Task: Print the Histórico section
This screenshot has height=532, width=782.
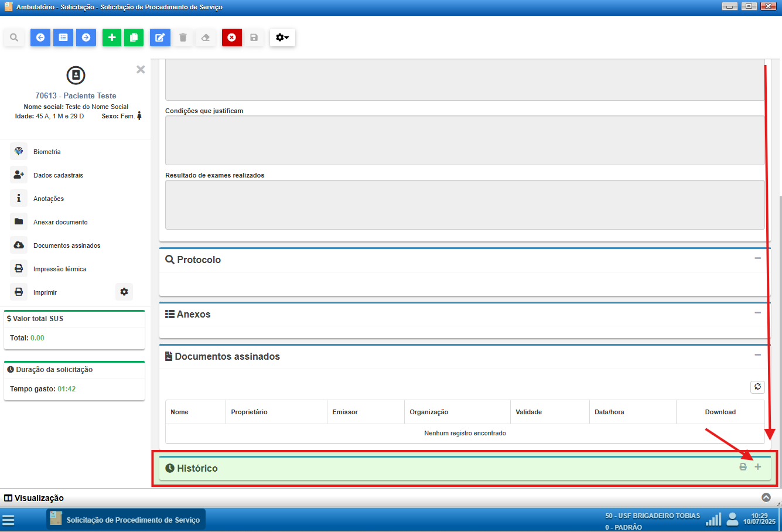Action: point(743,467)
